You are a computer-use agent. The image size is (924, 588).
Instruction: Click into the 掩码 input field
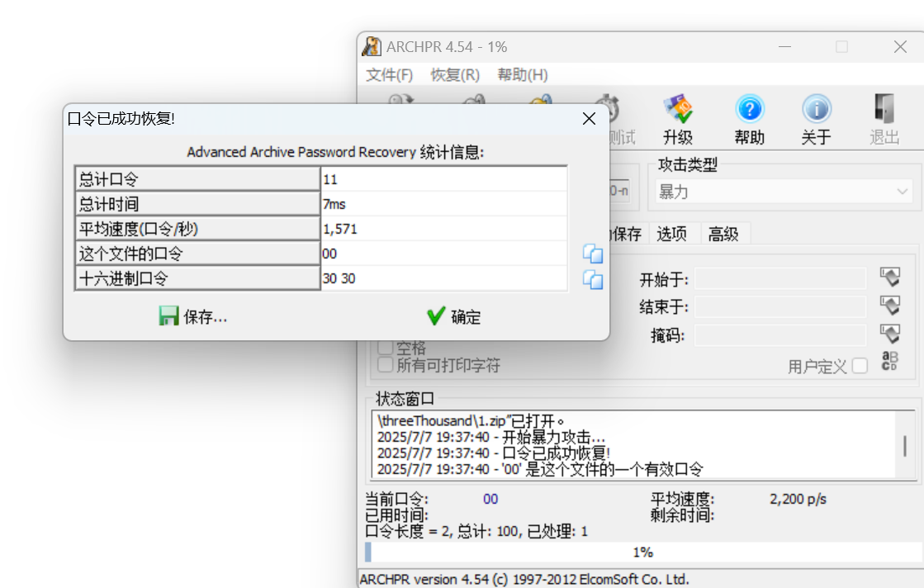click(x=780, y=335)
